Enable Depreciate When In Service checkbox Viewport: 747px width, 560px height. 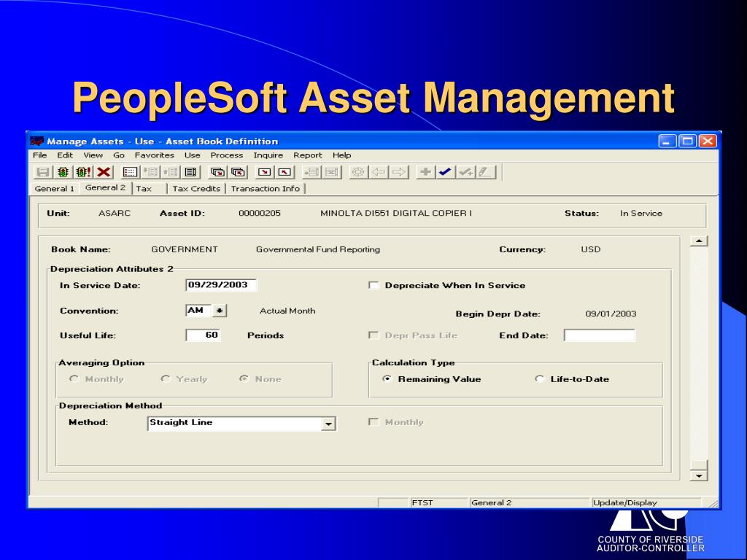(373, 285)
